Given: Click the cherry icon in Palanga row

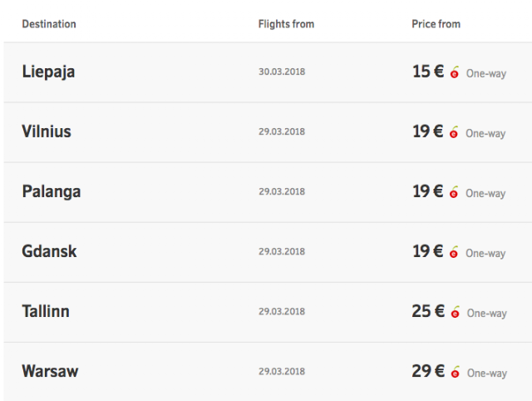Looking at the screenshot, I should click(454, 192).
